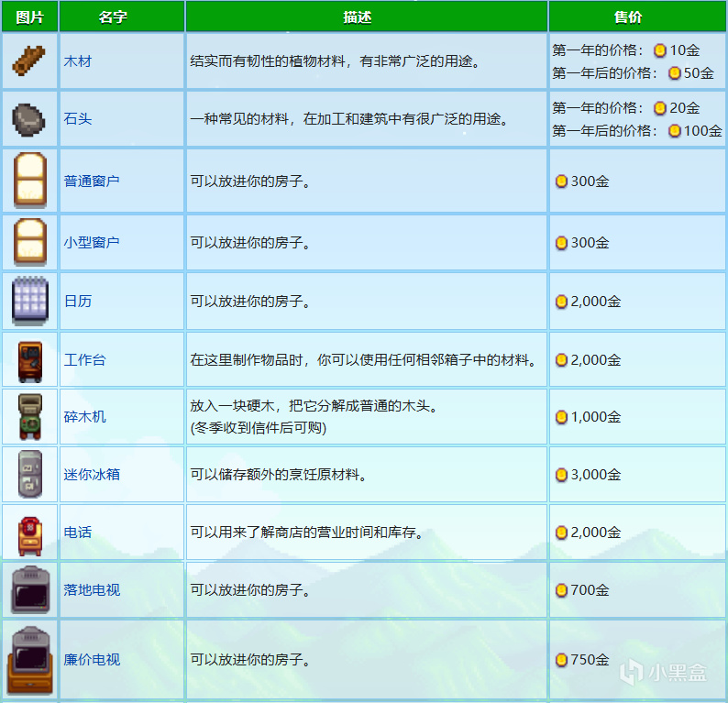The height and width of the screenshot is (703, 728).
Task: Follow the 迷你冰箱 link
Action: coord(92,474)
